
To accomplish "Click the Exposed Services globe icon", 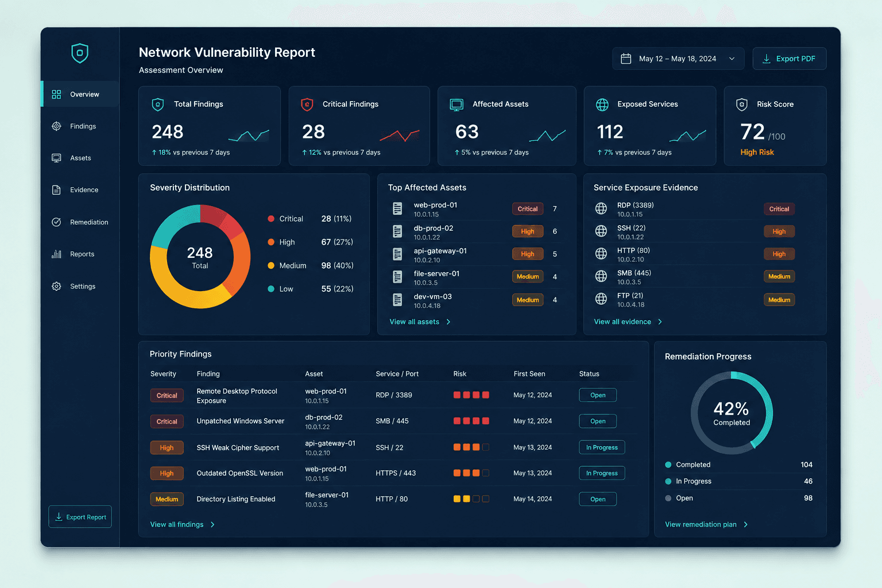I will click(x=602, y=105).
